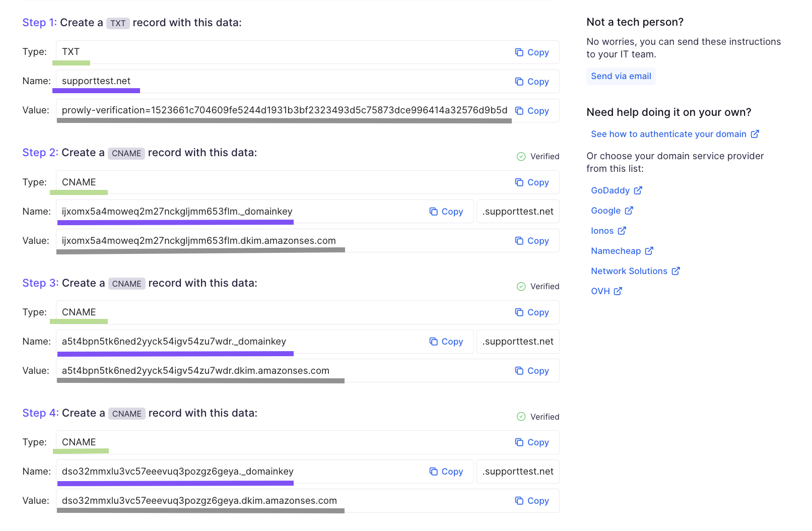Open the OVH provider link
812x531 pixels.
pyautogui.click(x=606, y=291)
